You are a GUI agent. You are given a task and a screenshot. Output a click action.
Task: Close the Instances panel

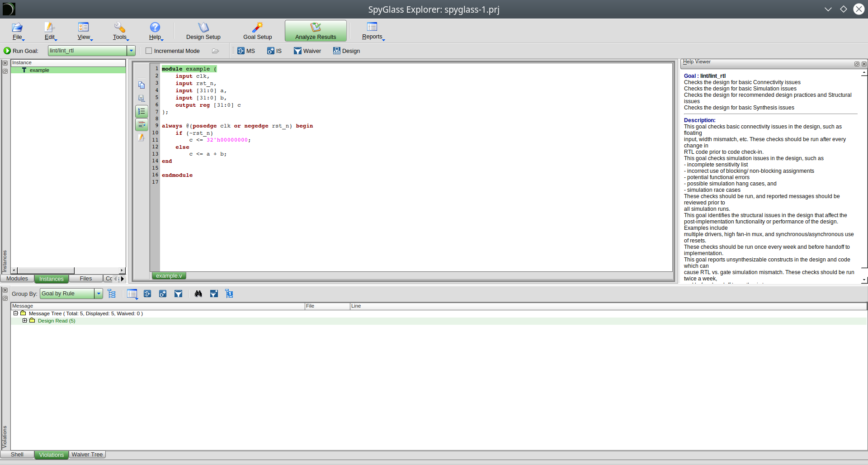click(x=5, y=63)
